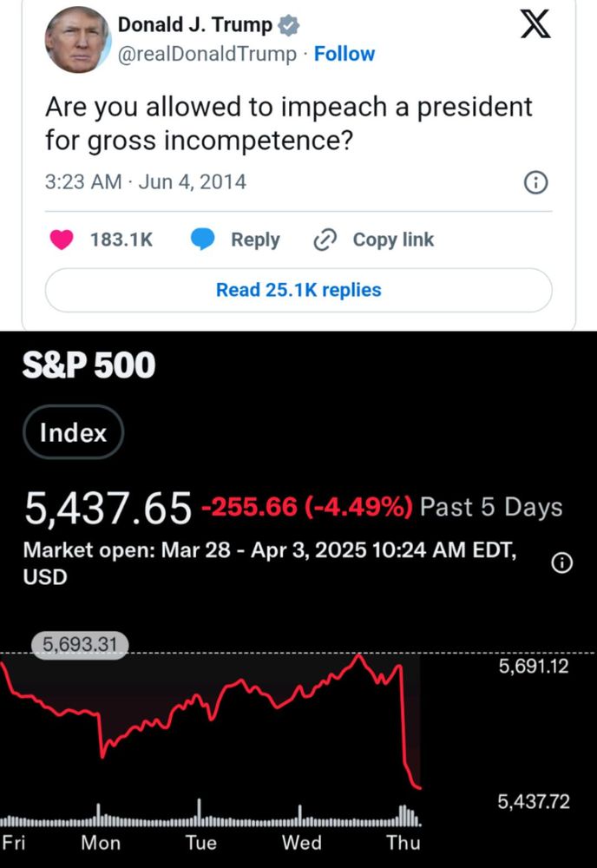Click the 5,693.31 previous close label

tap(80, 646)
